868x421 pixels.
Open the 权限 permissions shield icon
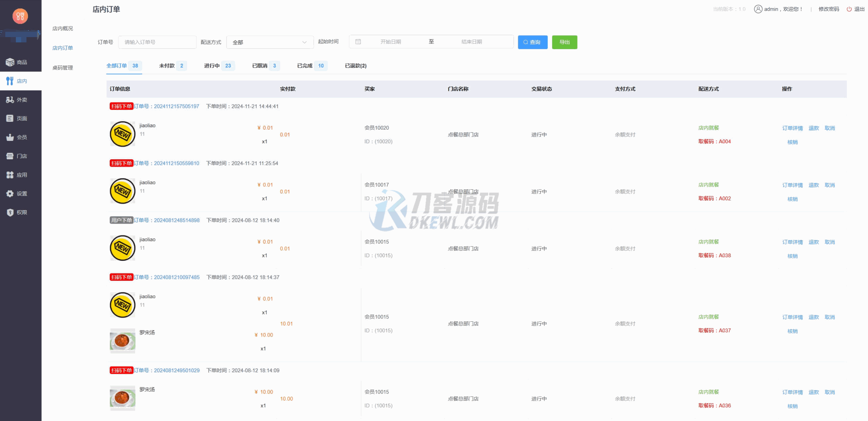coord(10,212)
